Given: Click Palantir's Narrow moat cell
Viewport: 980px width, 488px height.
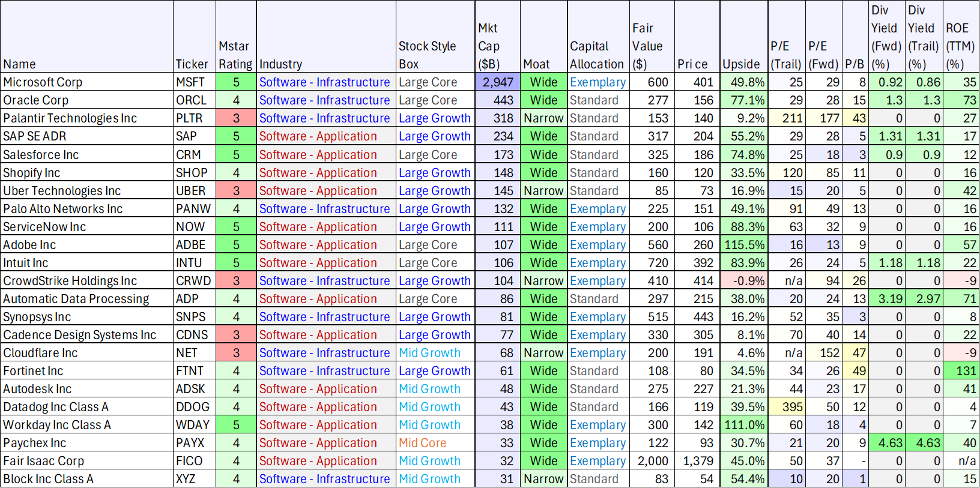Looking at the screenshot, I should (543, 118).
